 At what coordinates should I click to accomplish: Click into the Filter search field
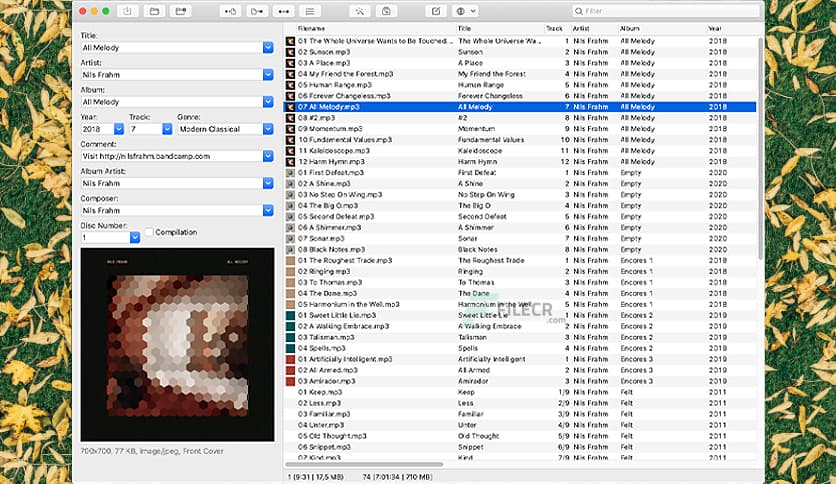pos(666,11)
